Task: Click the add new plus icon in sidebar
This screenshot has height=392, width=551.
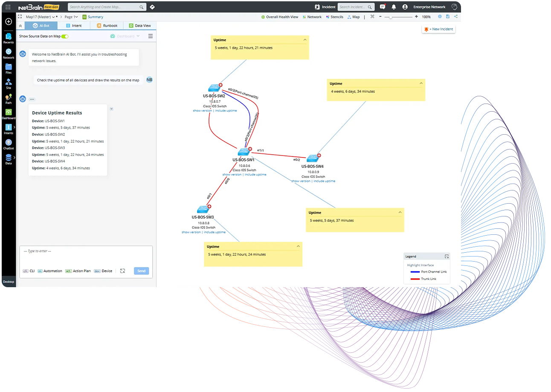Action: click(x=8, y=21)
